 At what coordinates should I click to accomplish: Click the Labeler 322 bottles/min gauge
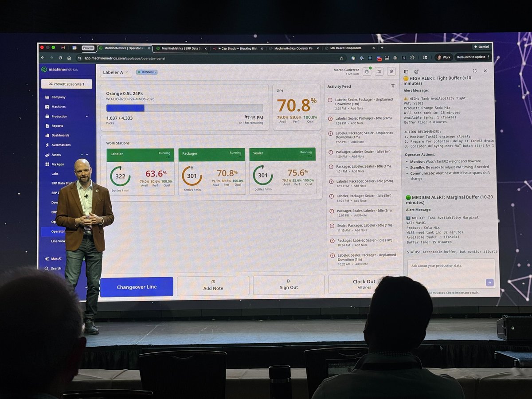(120, 176)
